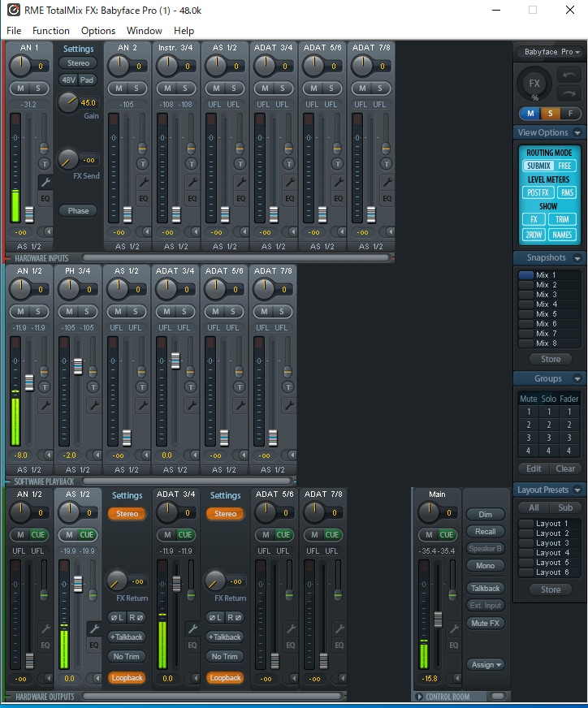Open EQ on ADAT 3/4 hardware output
Screen dimensions: 588x708
tap(192, 645)
